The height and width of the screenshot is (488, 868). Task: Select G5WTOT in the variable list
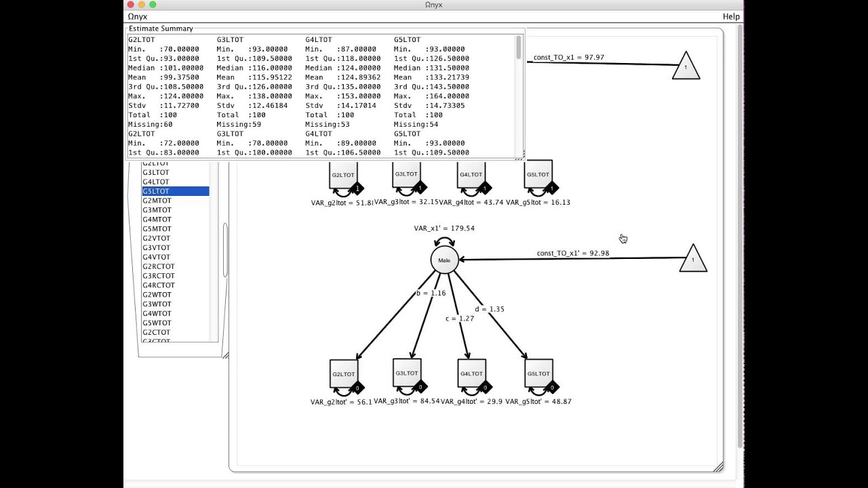pyautogui.click(x=176, y=323)
